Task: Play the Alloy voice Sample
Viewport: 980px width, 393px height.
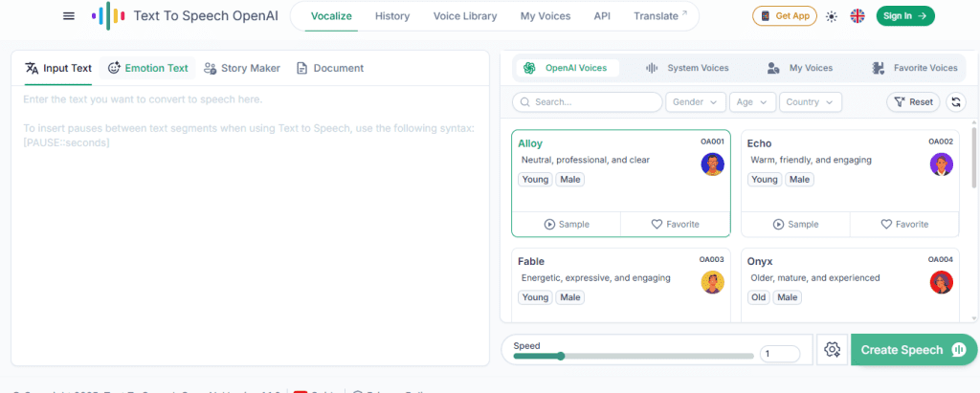Action: point(567,225)
